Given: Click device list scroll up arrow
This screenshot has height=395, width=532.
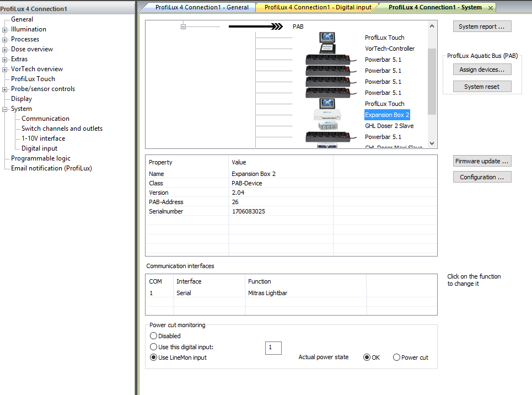Looking at the screenshot, I should [432, 26].
